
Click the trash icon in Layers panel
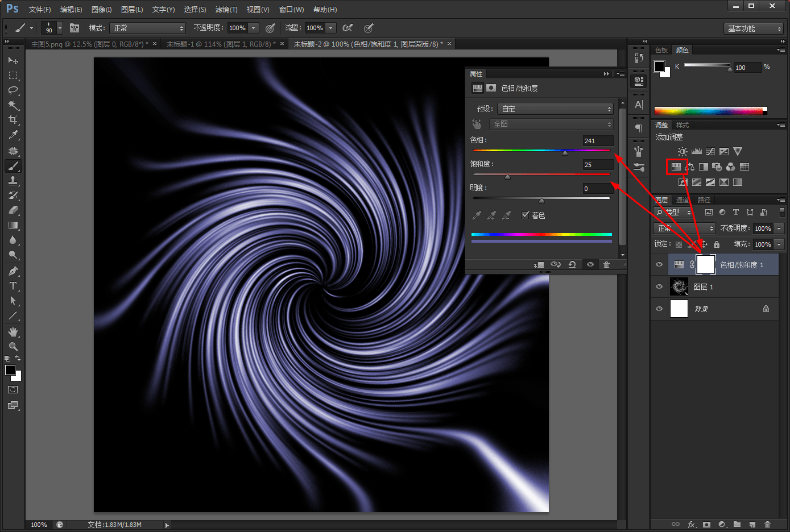[768, 525]
